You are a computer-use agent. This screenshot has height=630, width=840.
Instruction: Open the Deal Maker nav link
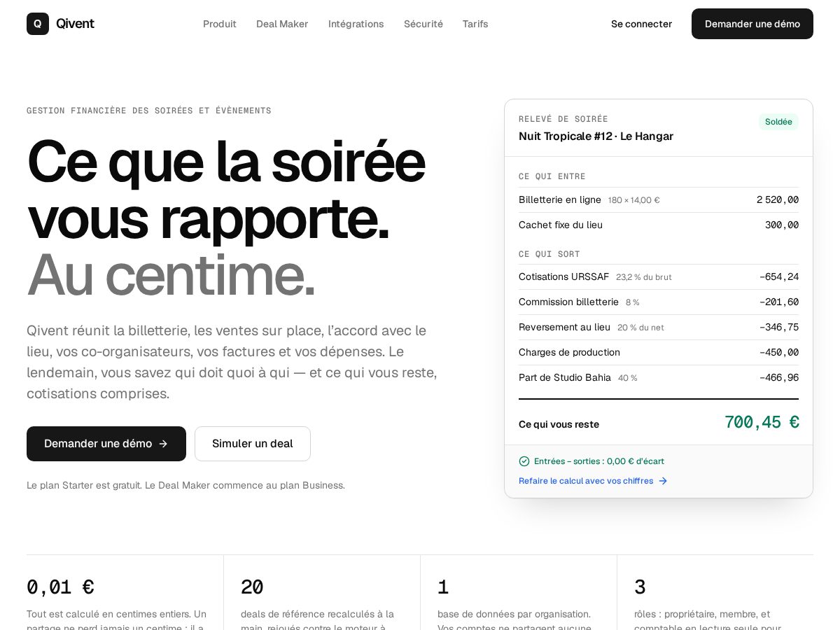282,24
